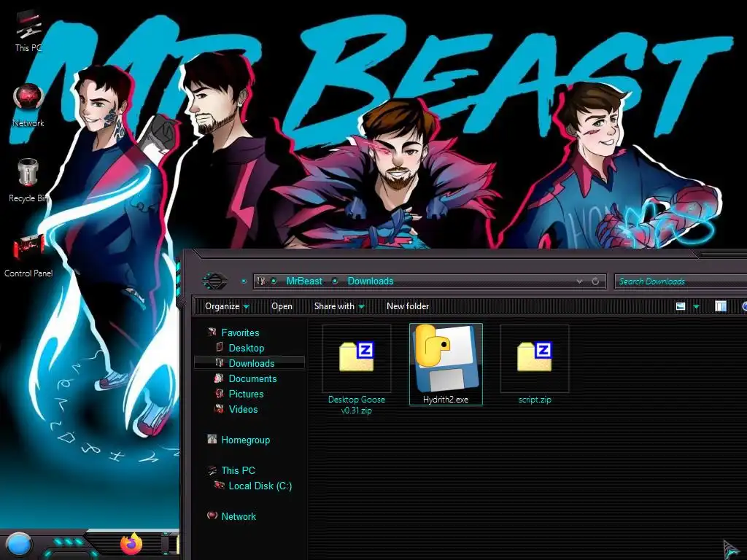Click the Pictures icon in sidebar
The image size is (747, 560).
coord(219,393)
